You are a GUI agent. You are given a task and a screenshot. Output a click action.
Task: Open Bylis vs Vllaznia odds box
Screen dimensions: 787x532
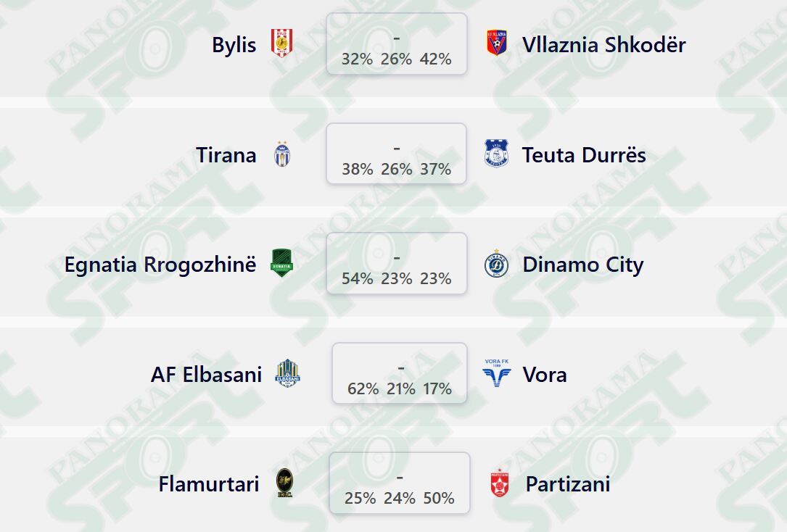click(x=397, y=44)
